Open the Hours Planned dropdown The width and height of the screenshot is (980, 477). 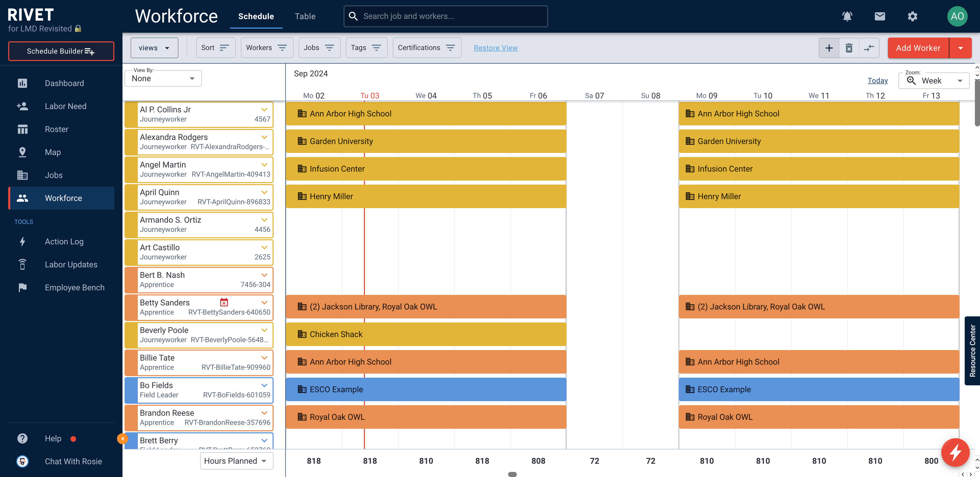[236, 461]
